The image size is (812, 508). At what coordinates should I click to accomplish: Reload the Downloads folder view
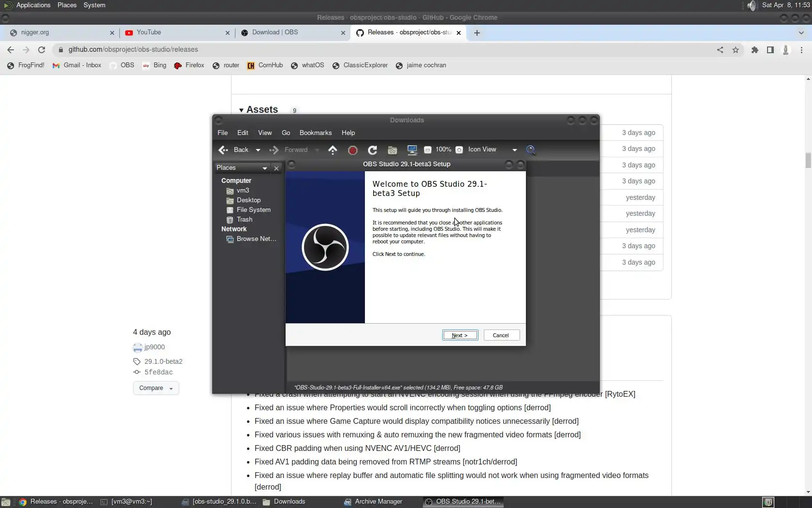pyautogui.click(x=372, y=150)
